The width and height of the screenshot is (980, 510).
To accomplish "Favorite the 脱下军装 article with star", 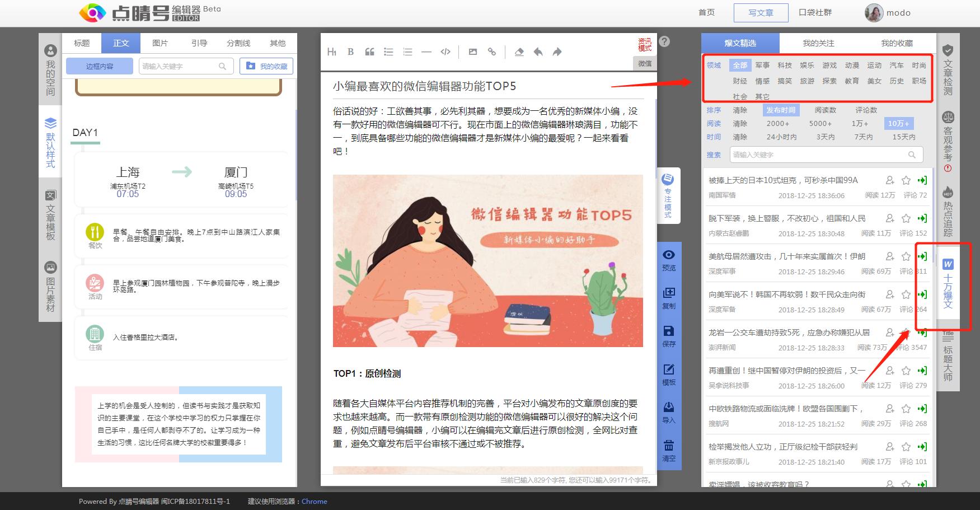I will click(x=906, y=218).
